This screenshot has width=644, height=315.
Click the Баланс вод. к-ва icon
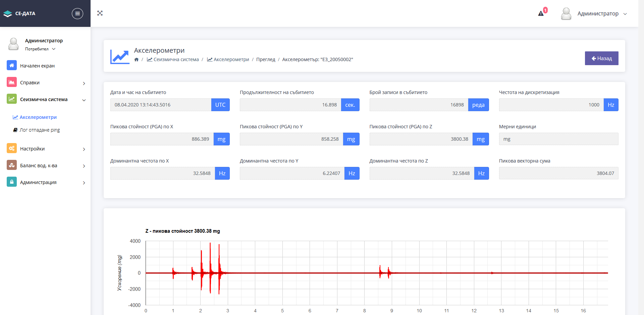click(12, 165)
